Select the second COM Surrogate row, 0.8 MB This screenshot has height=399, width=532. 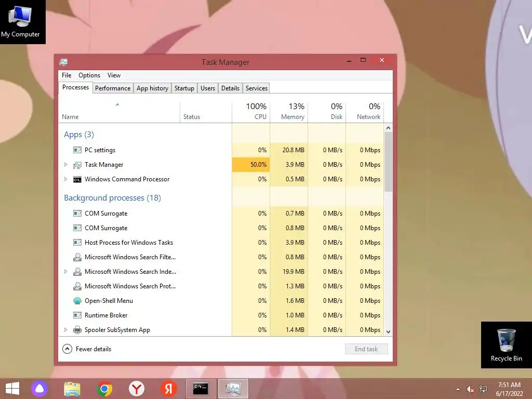[x=221, y=228]
